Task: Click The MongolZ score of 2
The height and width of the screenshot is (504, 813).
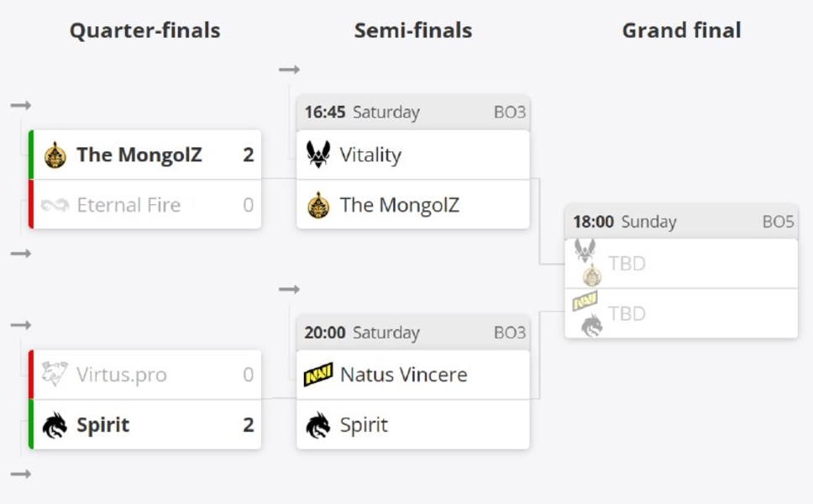Action: [248, 155]
